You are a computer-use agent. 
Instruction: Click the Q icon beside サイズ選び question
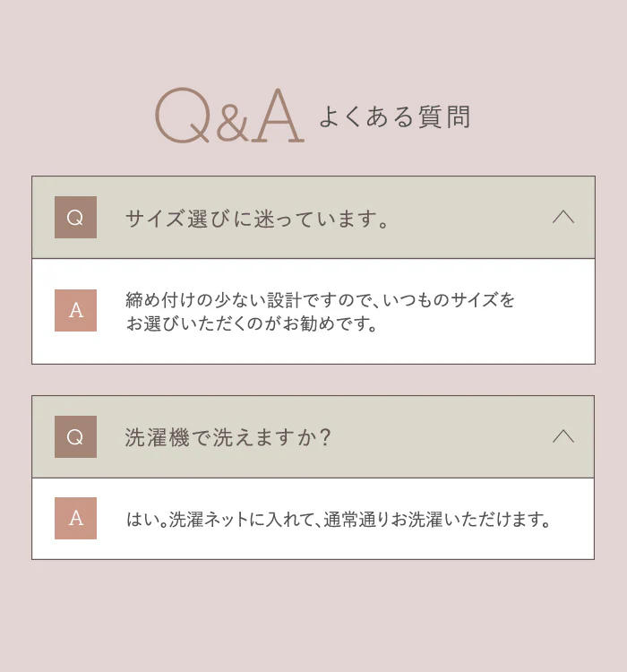tap(75, 218)
